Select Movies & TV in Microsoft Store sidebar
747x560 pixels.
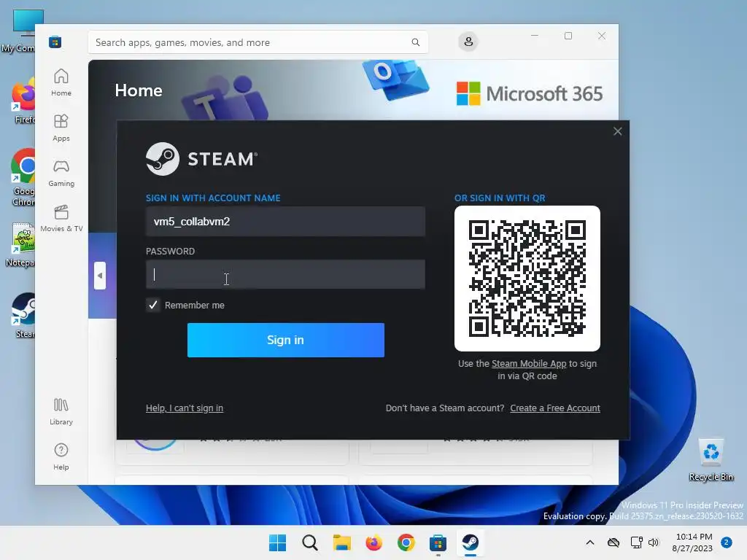(61, 218)
